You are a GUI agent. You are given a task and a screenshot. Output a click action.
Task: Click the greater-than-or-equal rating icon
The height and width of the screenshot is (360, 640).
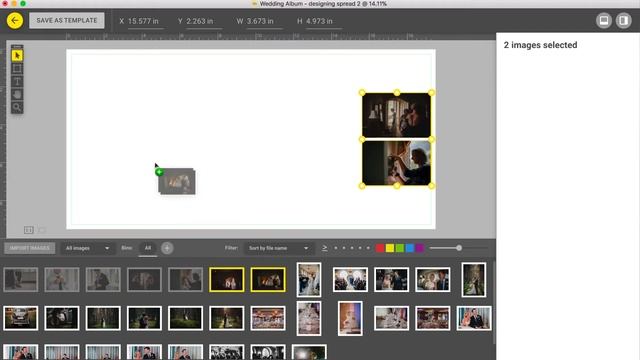[324, 248]
